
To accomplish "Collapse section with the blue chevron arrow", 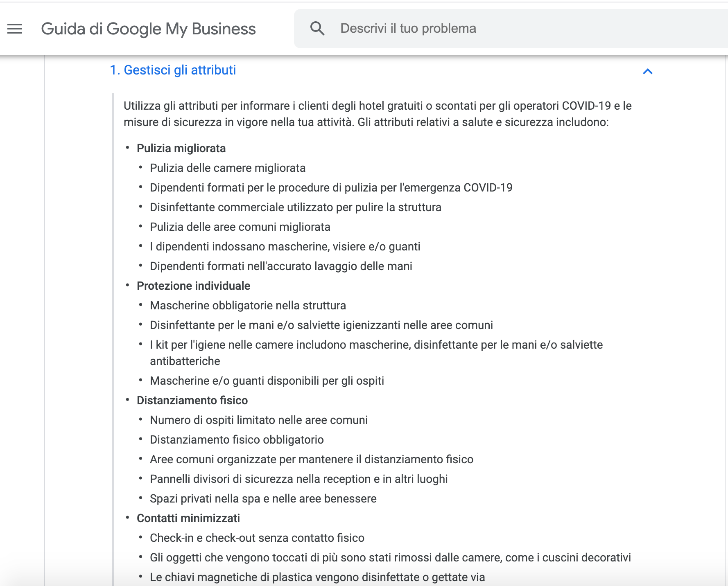I will pos(647,72).
